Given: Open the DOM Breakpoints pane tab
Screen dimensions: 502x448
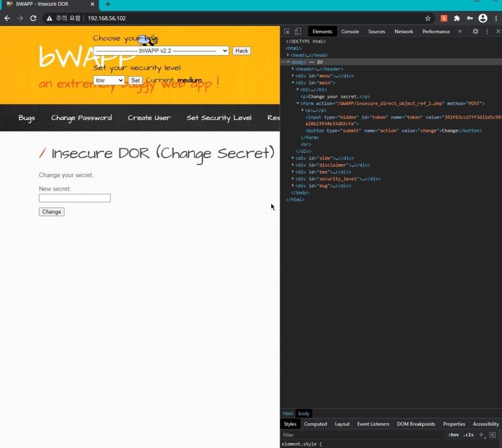Looking at the screenshot, I should coord(416,424).
